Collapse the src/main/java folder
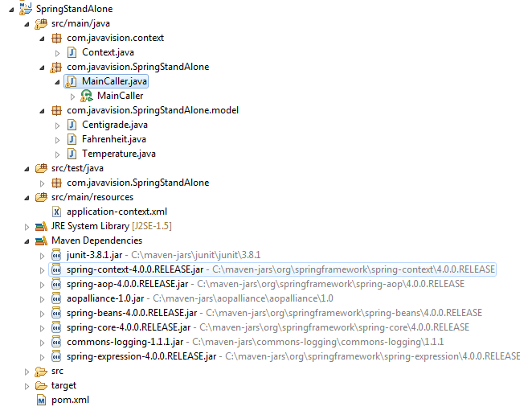This screenshot has width=532, height=411. coord(27,24)
